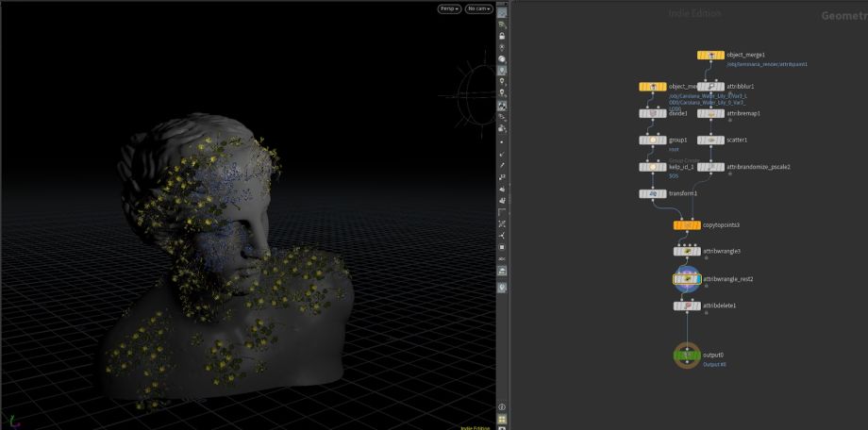Select the group1 node icon

pos(653,140)
